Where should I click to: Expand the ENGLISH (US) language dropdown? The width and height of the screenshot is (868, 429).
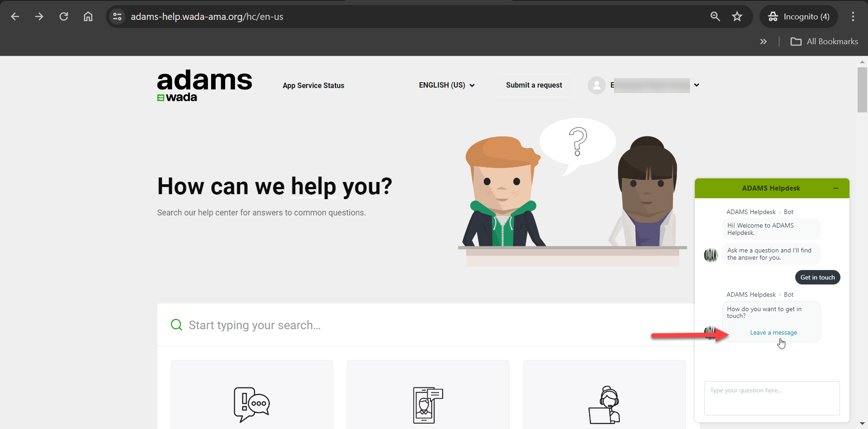pyautogui.click(x=447, y=85)
